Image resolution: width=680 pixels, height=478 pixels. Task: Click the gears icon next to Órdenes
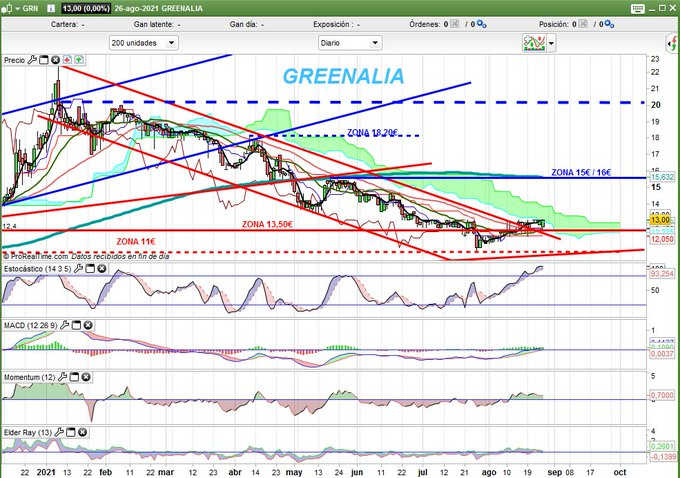point(481,24)
